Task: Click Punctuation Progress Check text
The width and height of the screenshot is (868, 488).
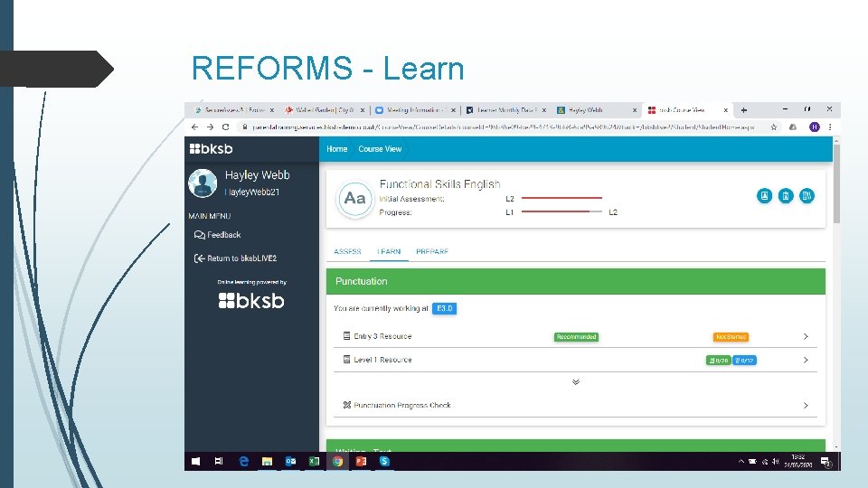Action: [x=401, y=406]
